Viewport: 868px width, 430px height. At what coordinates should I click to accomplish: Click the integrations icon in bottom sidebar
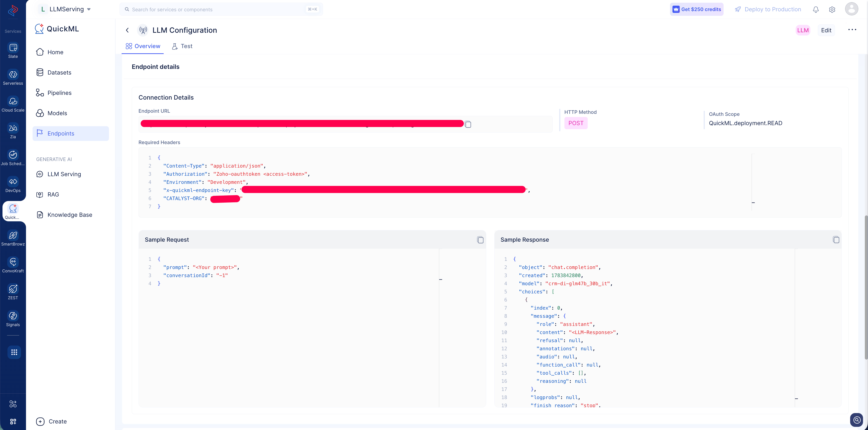(13, 404)
